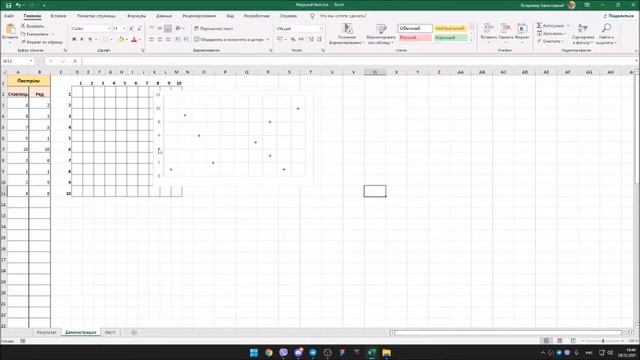Image resolution: width=640 pixels, height=360 pixels.
Task: Click Insert cells (Вставить) icon
Action: click(488, 28)
